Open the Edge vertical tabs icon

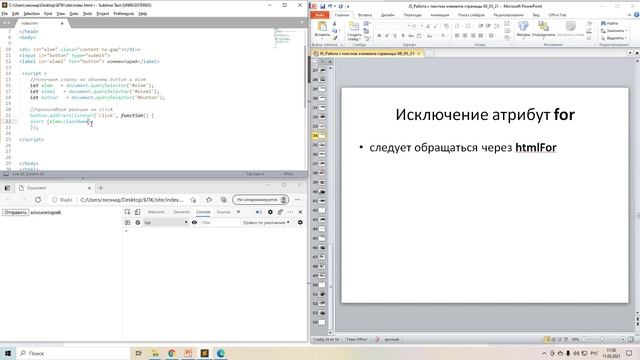[7, 188]
